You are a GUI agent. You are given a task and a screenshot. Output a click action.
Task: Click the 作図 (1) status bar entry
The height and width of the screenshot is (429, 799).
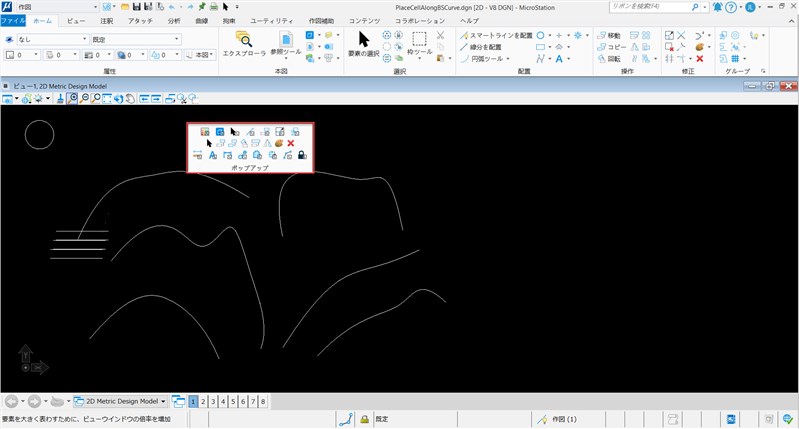[x=558, y=419]
